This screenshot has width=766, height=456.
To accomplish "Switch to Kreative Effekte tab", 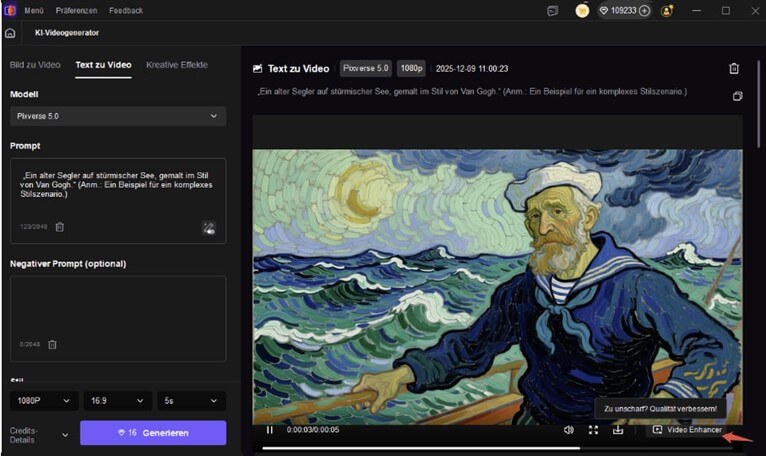I will [177, 65].
